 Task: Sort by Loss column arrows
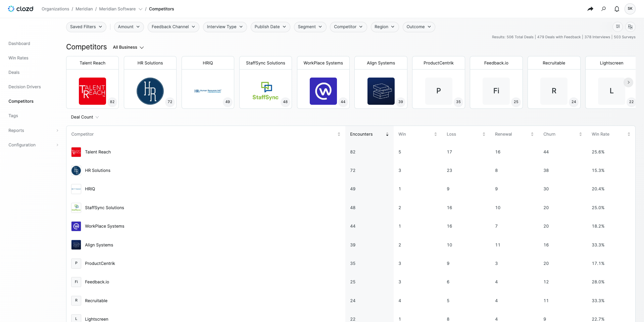pyautogui.click(x=484, y=134)
